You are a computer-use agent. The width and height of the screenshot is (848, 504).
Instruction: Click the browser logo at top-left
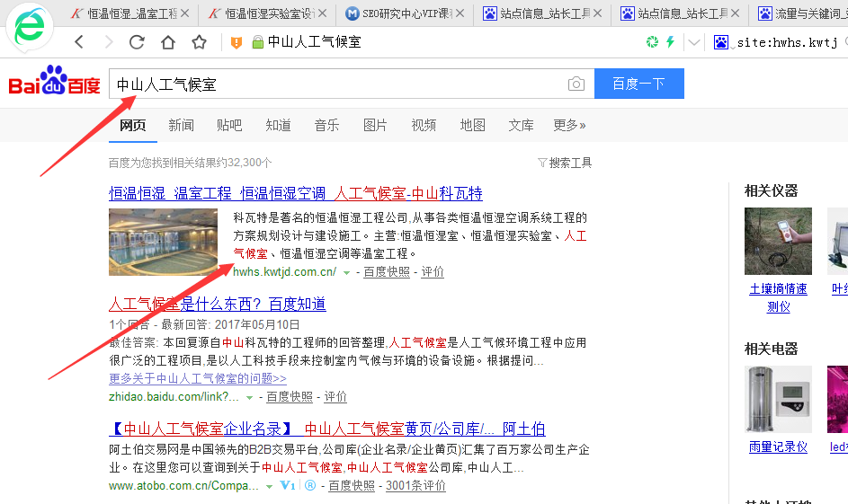(x=30, y=26)
